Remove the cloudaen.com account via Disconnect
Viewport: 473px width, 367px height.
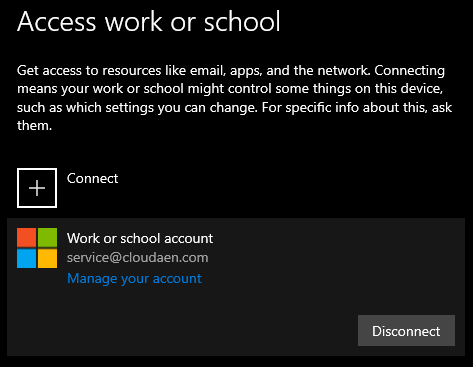(x=406, y=331)
